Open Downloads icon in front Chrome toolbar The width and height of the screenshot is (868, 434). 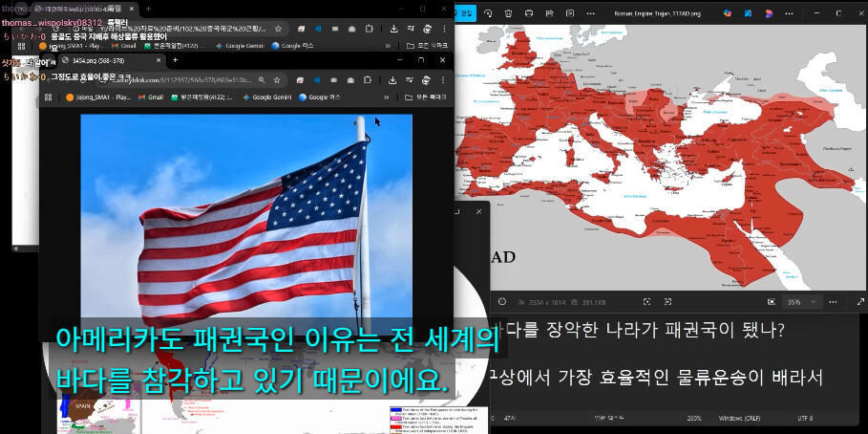point(392,80)
